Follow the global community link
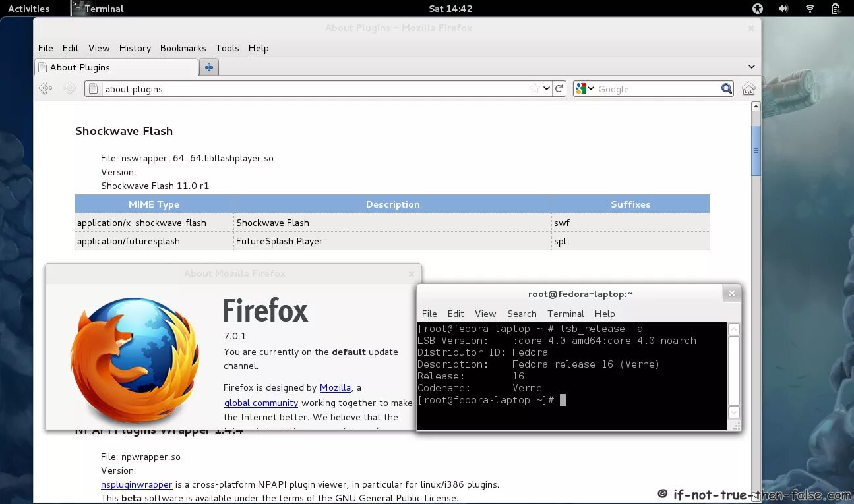 pyautogui.click(x=261, y=403)
